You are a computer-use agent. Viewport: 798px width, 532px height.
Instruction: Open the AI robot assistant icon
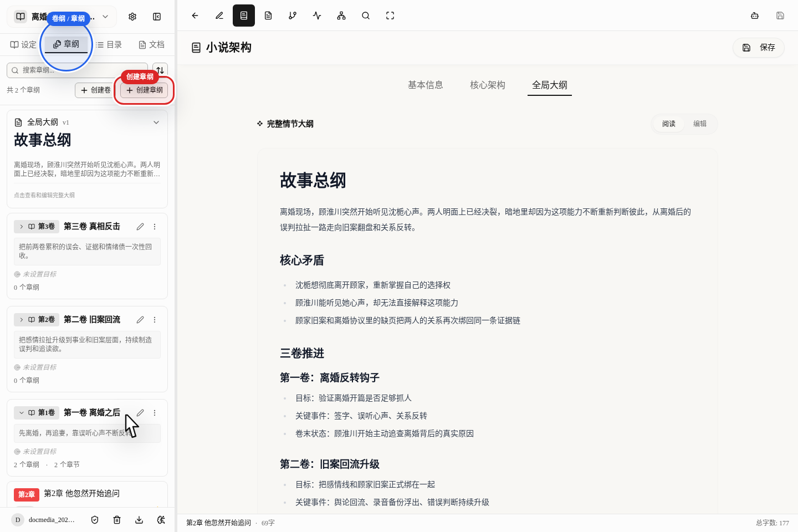[755, 16]
